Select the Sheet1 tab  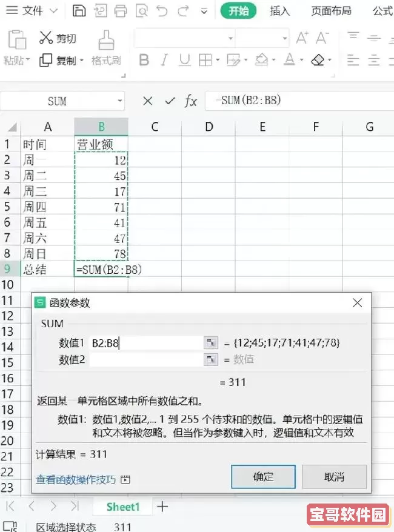(x=123, y=507)
